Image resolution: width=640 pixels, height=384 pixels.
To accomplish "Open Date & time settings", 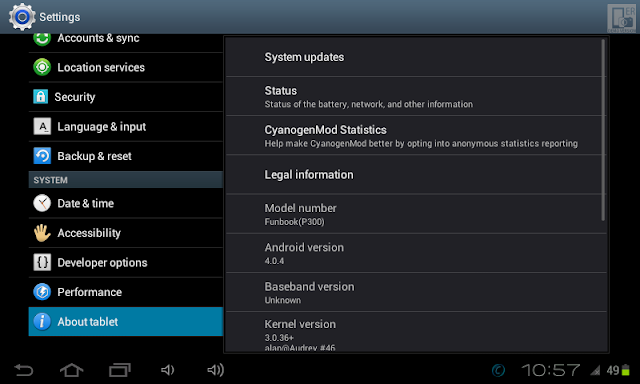I will (x=126, y=203).
